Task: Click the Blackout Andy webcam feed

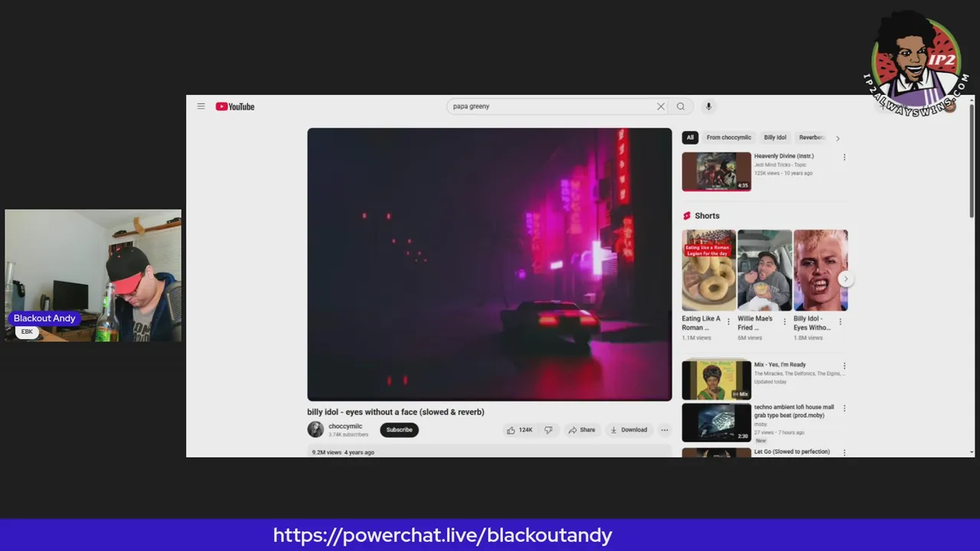Action: pos(93,275)
